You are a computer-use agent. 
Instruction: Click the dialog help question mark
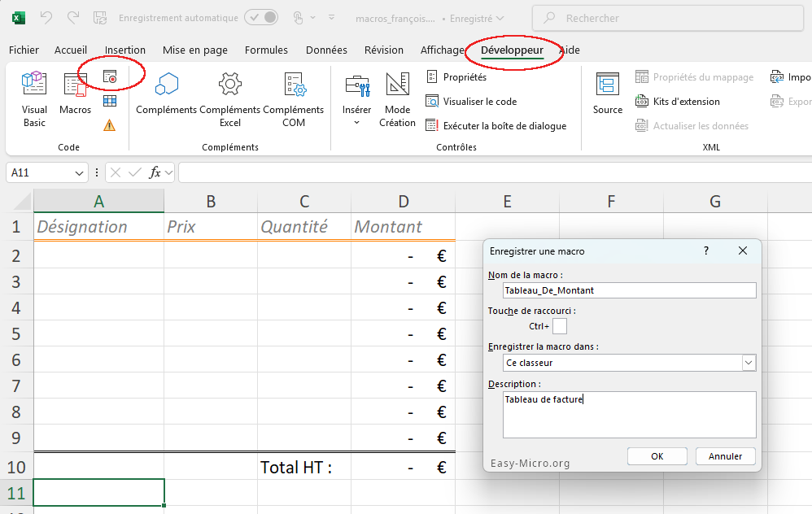coord(706,250)
